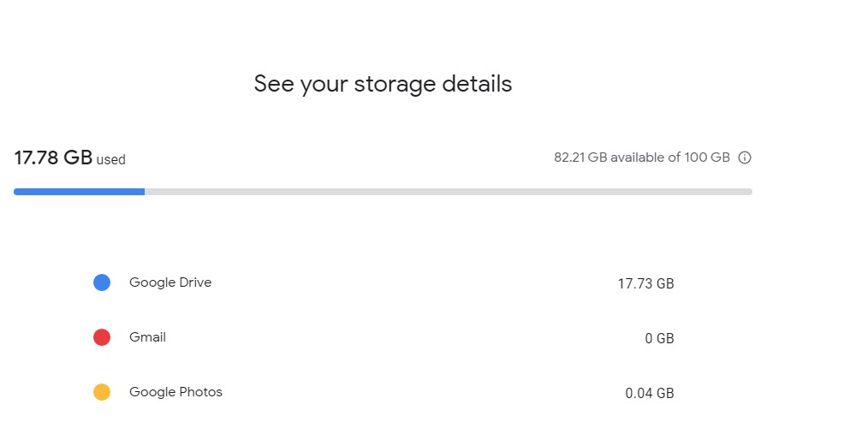Select the 17.73 GB Drive usage value
This screenshot has height=440, width=868.
coord(646,283)
